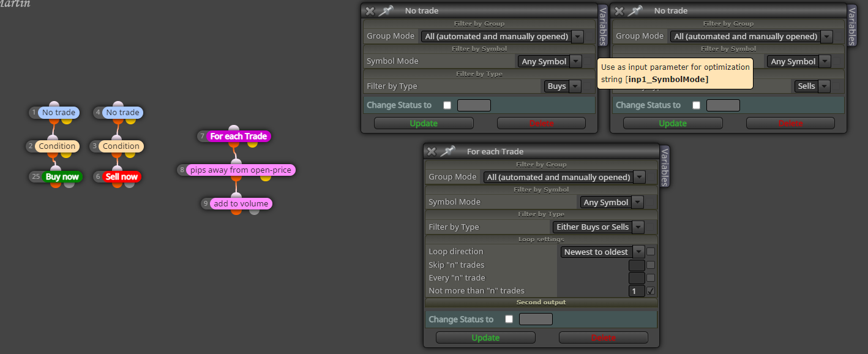The image size is (868, 354).
Task: Click orange output connector of block 1 No trade
Action: coord(54,120)
